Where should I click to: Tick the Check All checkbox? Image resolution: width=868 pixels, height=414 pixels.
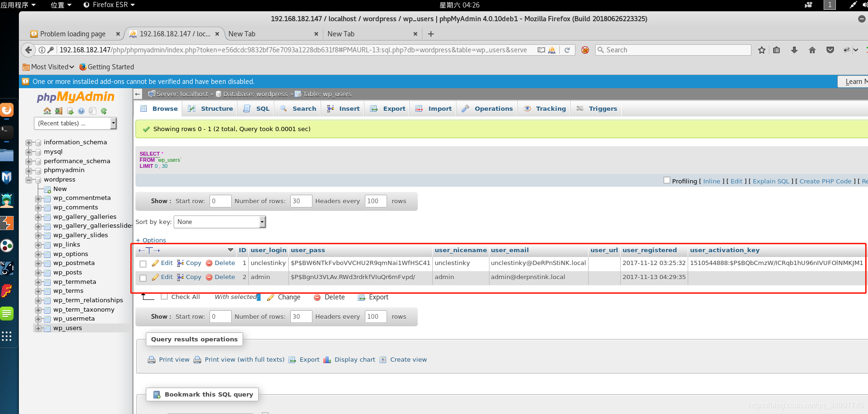(164, 297)
